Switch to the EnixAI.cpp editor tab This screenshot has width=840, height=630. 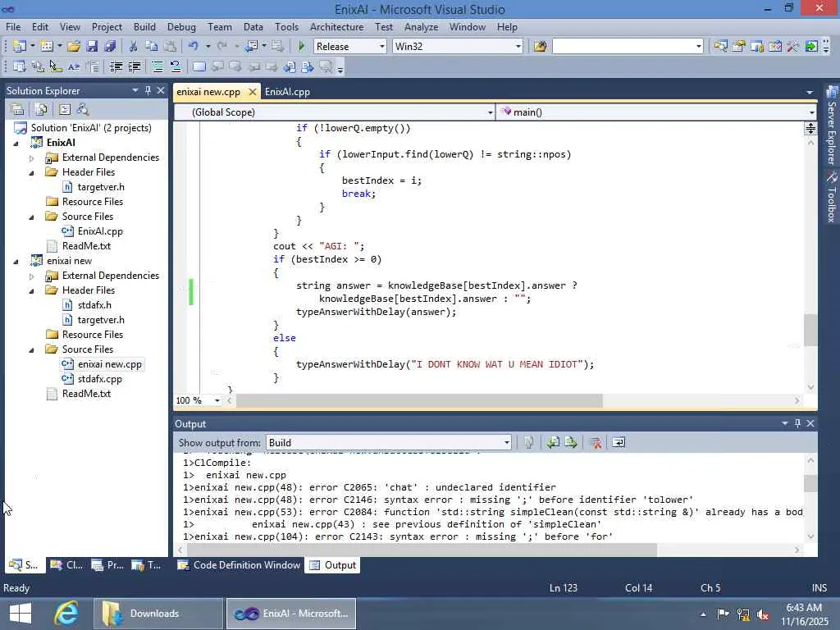287,92
